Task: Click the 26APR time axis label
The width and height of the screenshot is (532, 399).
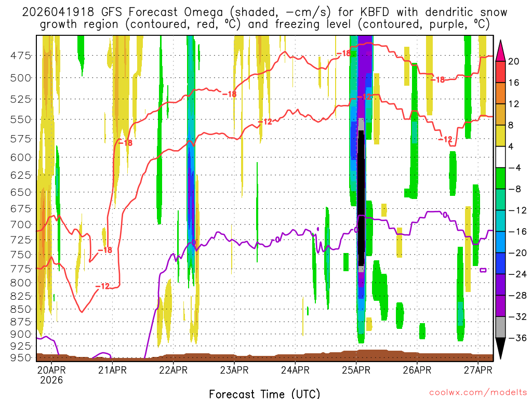Action: [417, 370]
